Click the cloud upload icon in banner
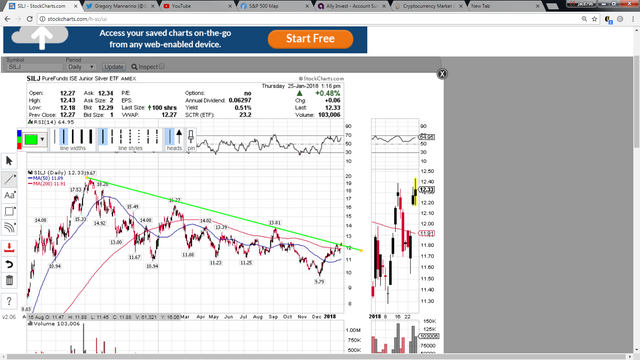Viewport: 640px width, 360px height. 40,38
